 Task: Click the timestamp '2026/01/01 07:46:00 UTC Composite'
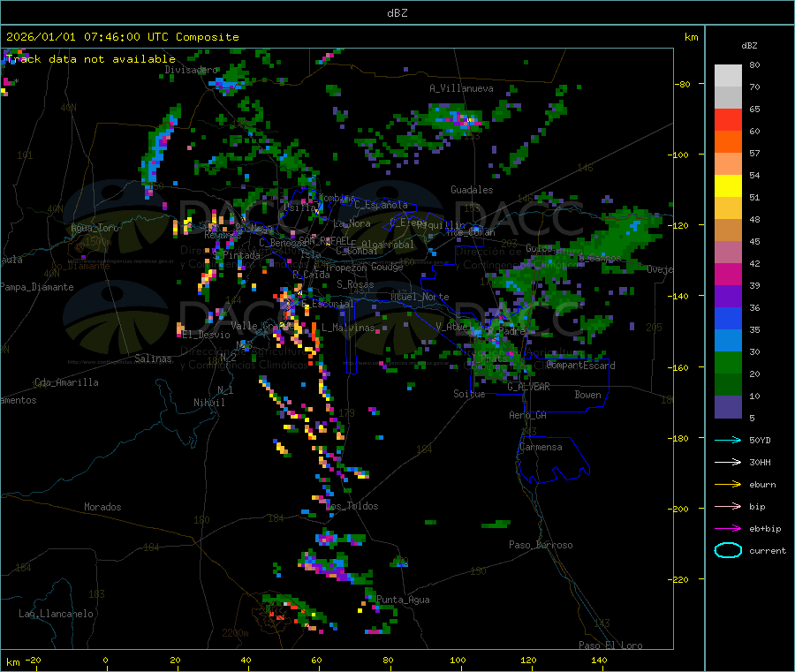point(122,37)
